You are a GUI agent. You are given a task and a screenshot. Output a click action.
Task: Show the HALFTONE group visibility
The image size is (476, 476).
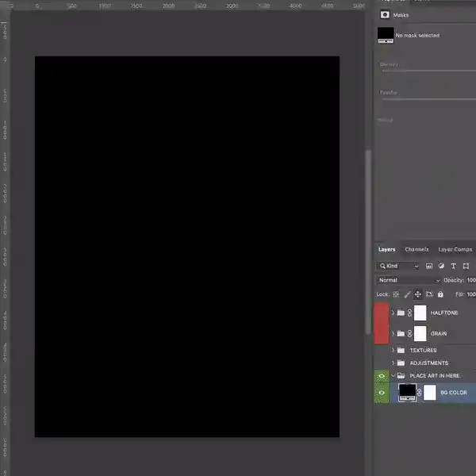click(x=382, y=313)
